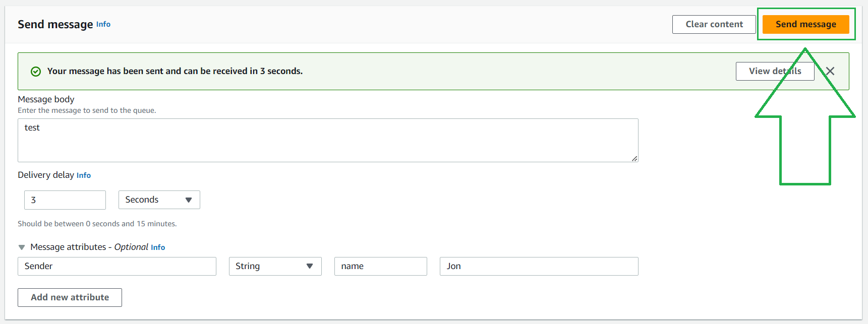
Task: Open the String attribute type dropdown
Action: [275, 266]
